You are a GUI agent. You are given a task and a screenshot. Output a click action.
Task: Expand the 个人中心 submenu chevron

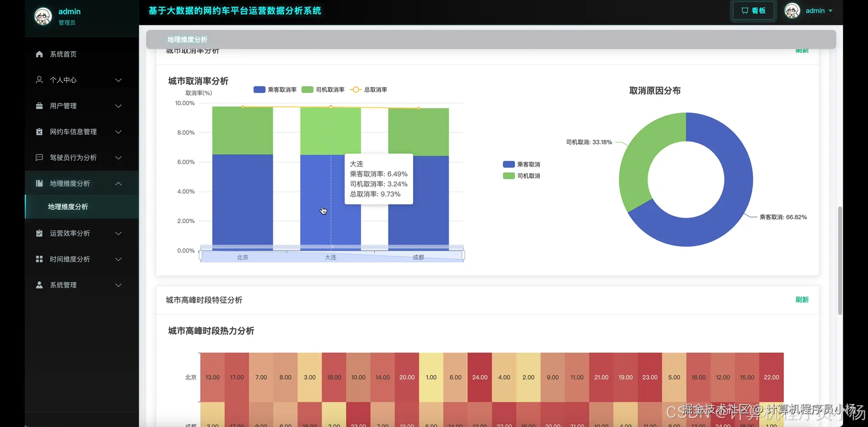pos(118,80)
